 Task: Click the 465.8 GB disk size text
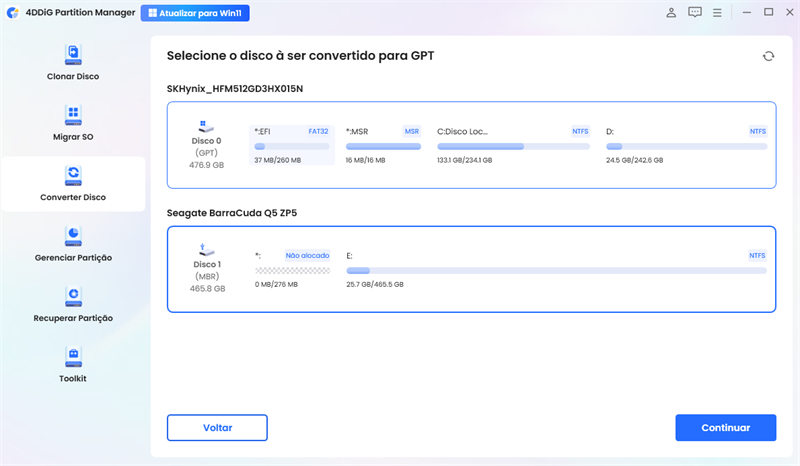(207, 288)
